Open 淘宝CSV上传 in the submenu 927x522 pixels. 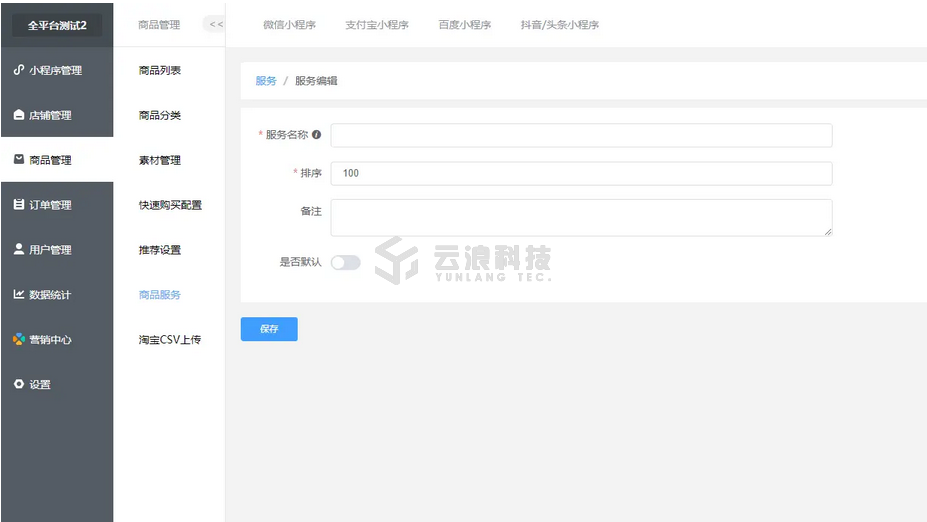[x=170, y=340]
